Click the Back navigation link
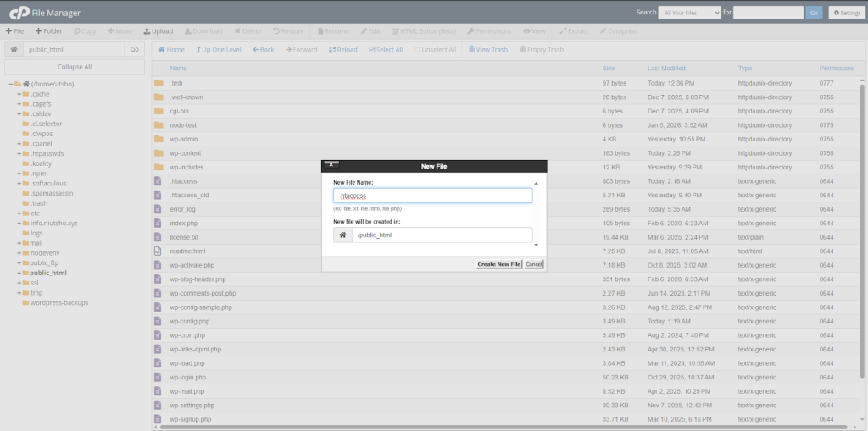This screenshot has height=431, width=868. click(264, 50)
